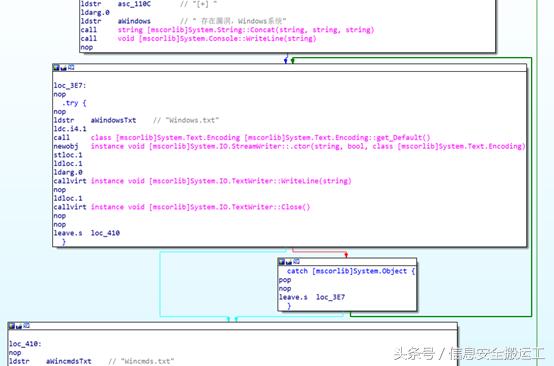Click the middle title-bar icon of loc_3E7 block
The width and height of the screenshot is (554, 366).
[x=64, y=67]
